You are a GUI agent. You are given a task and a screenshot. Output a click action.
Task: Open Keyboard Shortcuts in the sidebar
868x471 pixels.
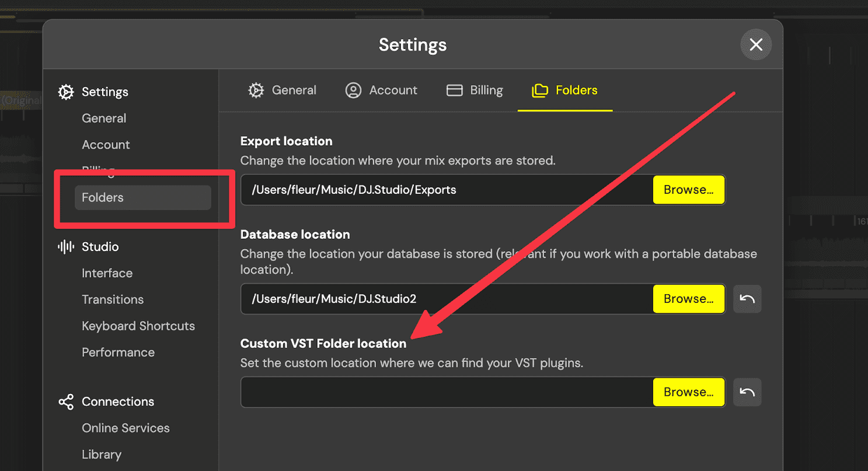coord(138,326)
